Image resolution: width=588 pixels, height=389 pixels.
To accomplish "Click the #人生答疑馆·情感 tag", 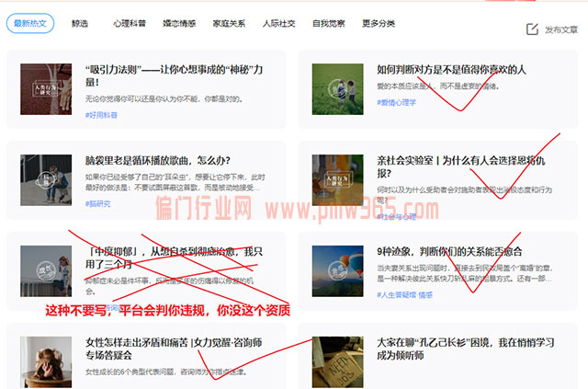I will point(404,295).
